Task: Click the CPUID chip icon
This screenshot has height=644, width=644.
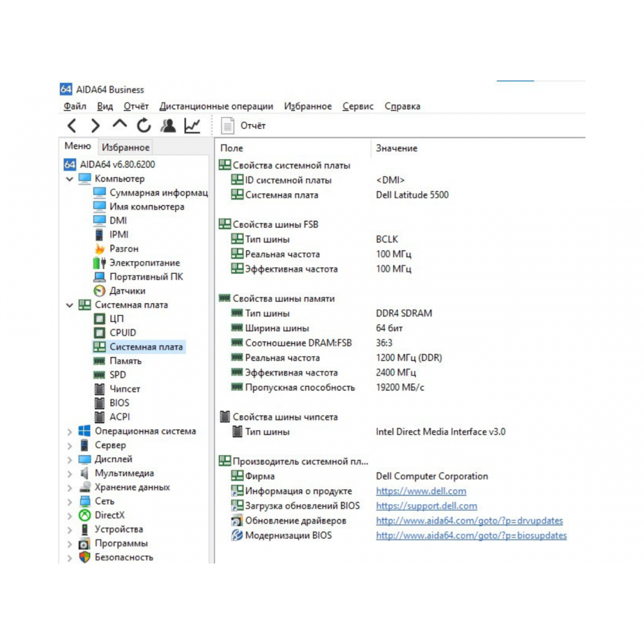Action: click(x=99, y=333)
